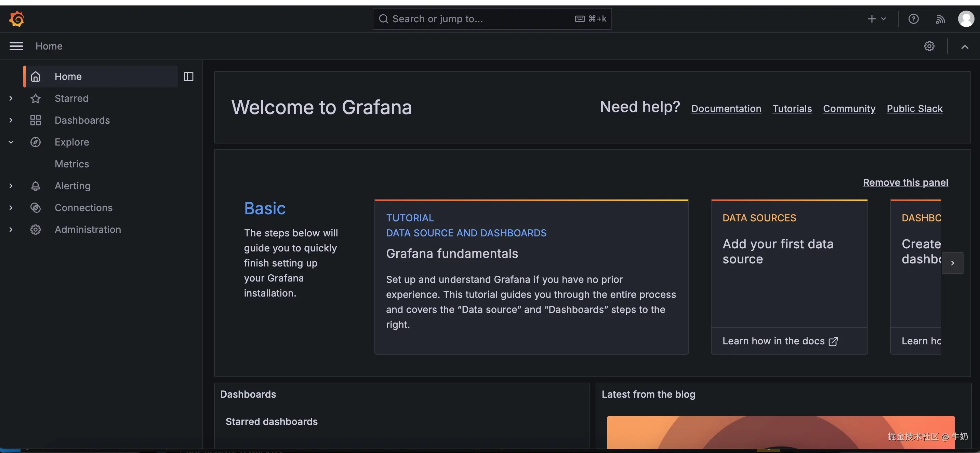Click the Grafana logo icon
Image resolution: width=980 pixels, height=453 pixels.
16,19
